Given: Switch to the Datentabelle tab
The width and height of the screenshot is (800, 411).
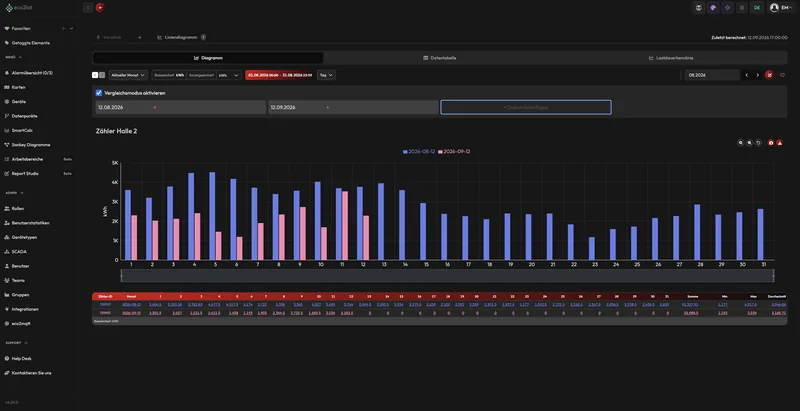Looking at the screenshot, I should click(x=439, y=58).
